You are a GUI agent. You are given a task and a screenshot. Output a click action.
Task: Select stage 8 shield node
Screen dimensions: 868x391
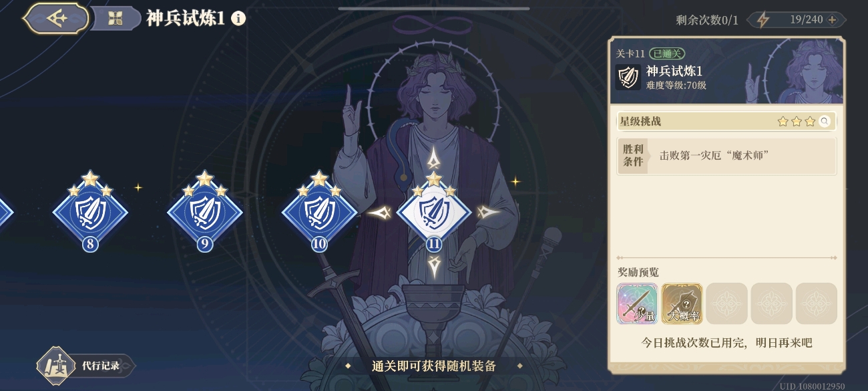(x=90, y=211)
